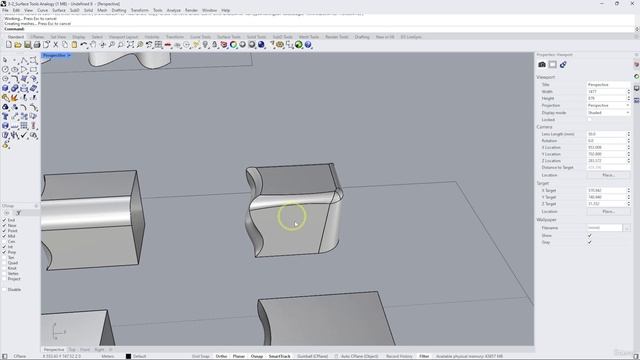Screen dimensions: 640x360
Task: Click the wallpaper Filename browse button
Action: [627, 228]
